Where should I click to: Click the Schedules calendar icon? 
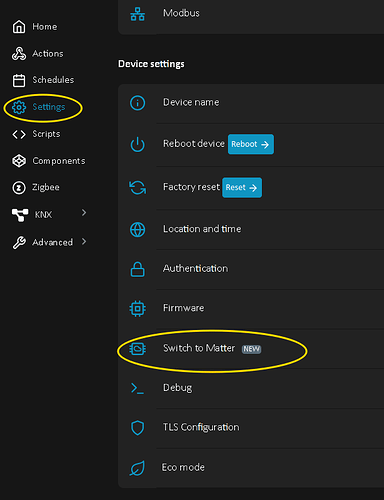click(x=19, y=80)
